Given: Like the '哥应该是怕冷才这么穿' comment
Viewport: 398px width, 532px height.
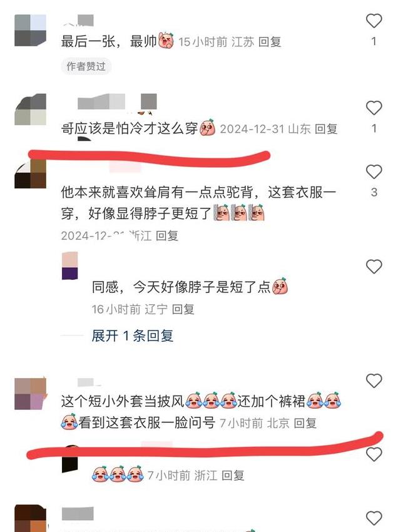Looking at the screenshot, I should (374, 108).
